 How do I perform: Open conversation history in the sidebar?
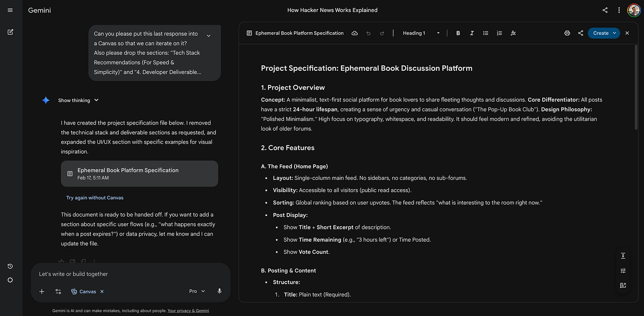pos(10,266)
